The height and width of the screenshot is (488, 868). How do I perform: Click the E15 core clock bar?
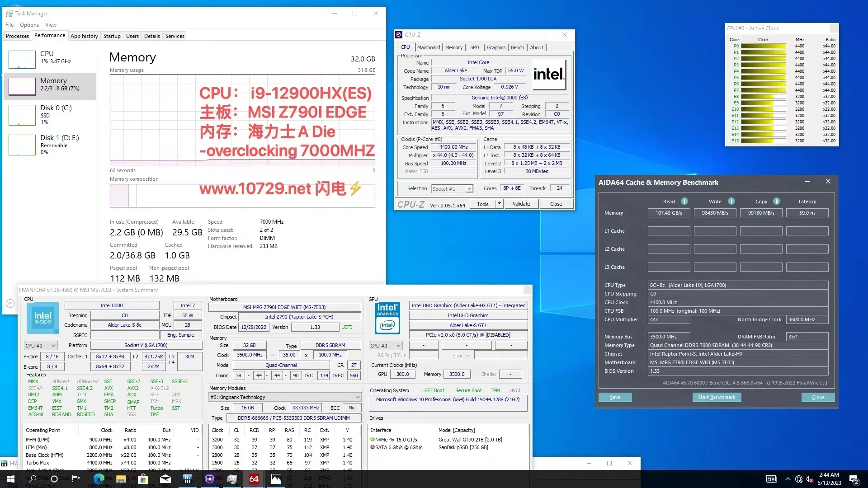763,141
